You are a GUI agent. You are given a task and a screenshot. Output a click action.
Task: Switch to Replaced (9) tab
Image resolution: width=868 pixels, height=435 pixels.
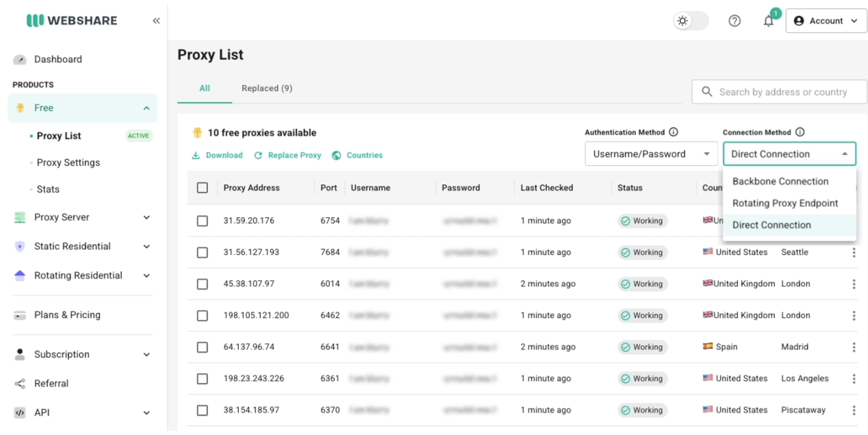[267, 88]
